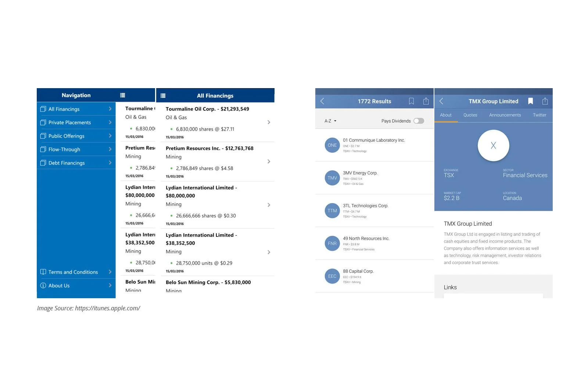Tap filled bookmark icon on TMX Group Limited

(x=530, y=101)
